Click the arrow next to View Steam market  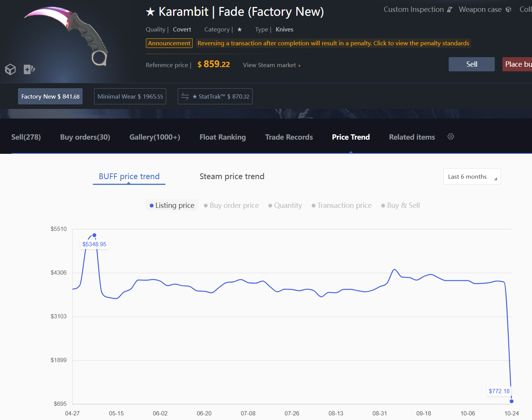point(299,66)
